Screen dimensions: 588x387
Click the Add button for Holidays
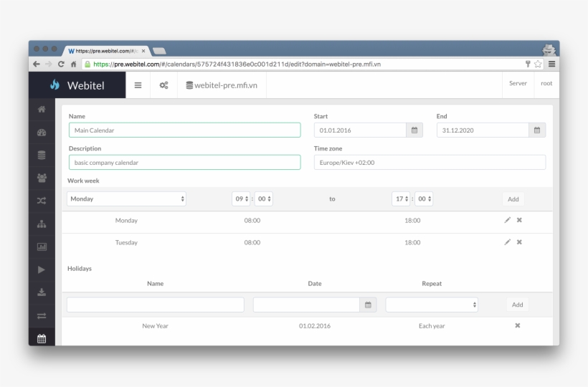point(518,305)
